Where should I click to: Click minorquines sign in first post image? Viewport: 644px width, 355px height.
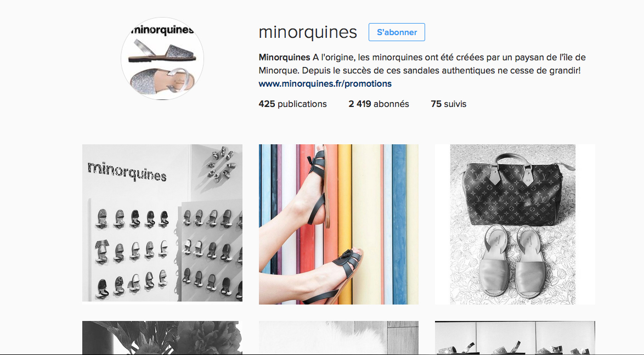point(127,172)
